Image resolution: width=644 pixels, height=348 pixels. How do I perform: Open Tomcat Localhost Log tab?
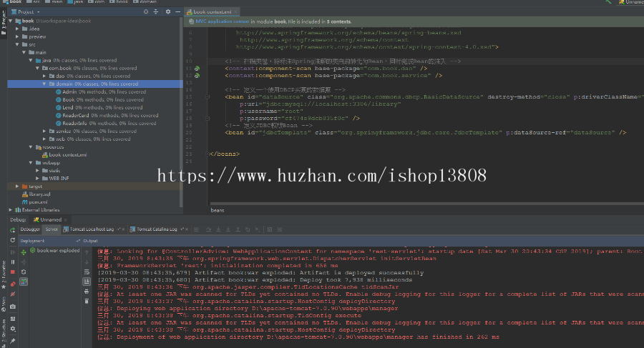(92, 229)
